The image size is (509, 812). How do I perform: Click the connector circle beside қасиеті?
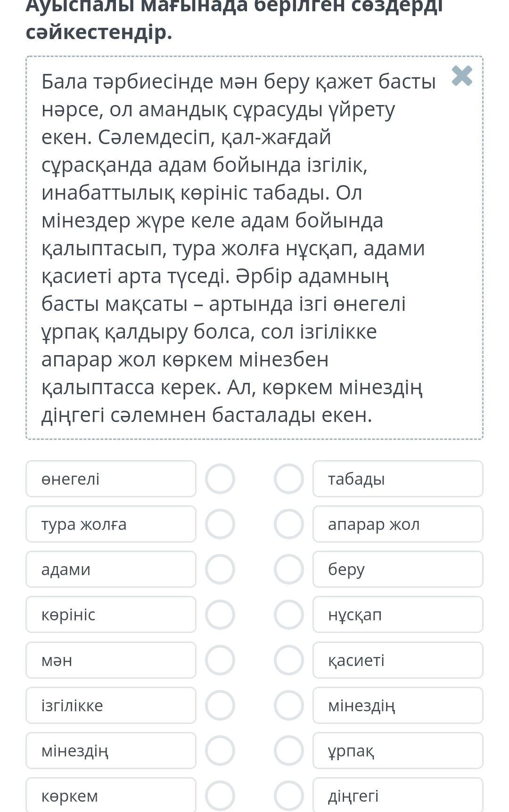pyautogui.click(x=289, y=660)
